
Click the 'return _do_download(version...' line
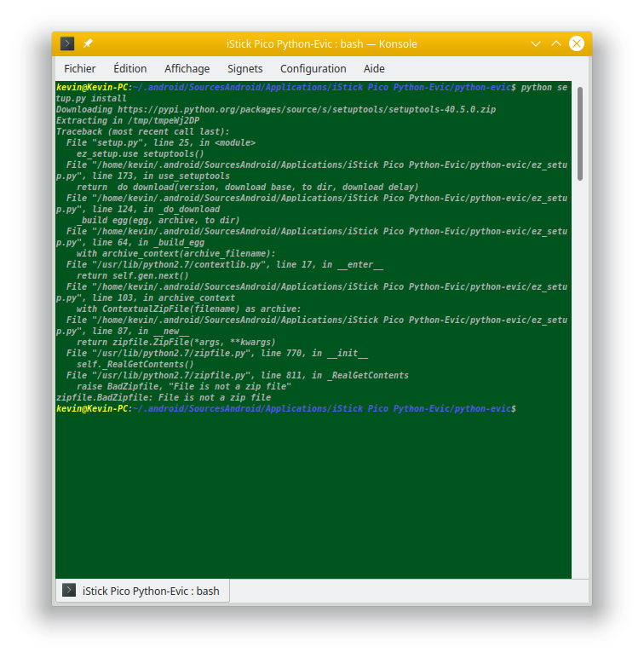click(x=247, y=188)
